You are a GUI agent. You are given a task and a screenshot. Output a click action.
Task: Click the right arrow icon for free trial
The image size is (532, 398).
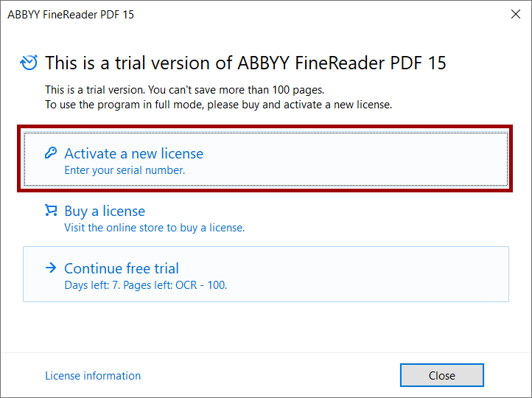[x=51, y=268]
